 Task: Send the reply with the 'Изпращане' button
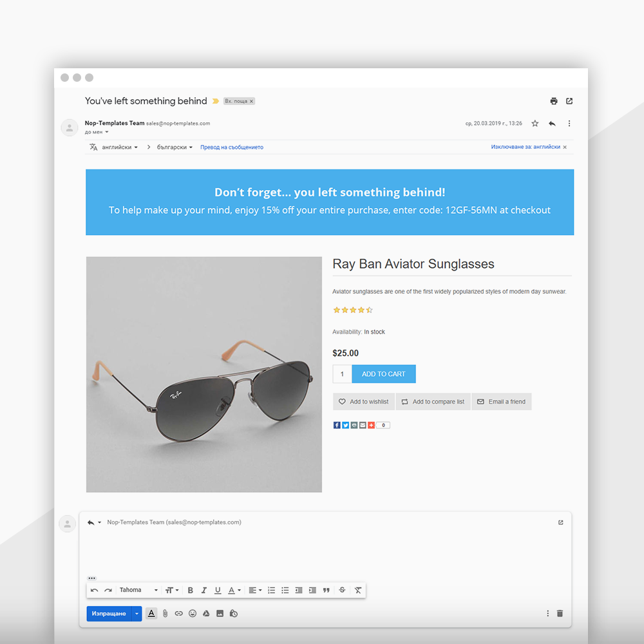coord(109,614)
